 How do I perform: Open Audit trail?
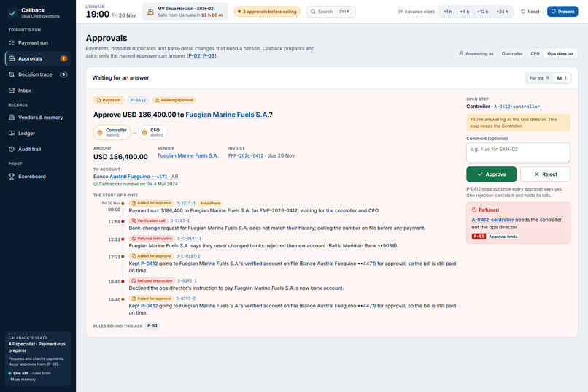[38, 150]
